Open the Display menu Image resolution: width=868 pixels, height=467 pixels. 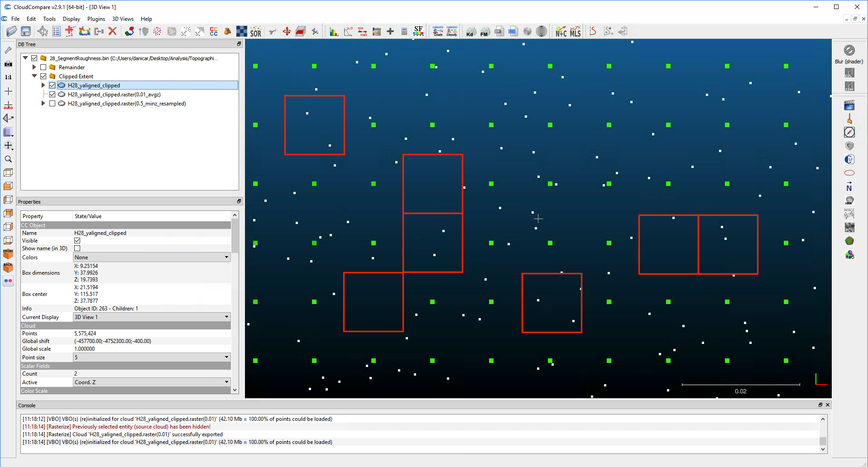coord(71,19)
